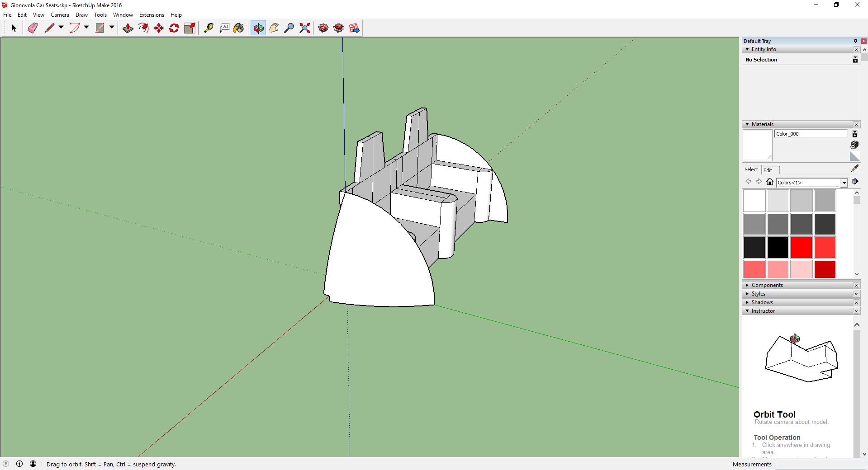
Task: Select the Rotate tool
Action: coord(174,28)
